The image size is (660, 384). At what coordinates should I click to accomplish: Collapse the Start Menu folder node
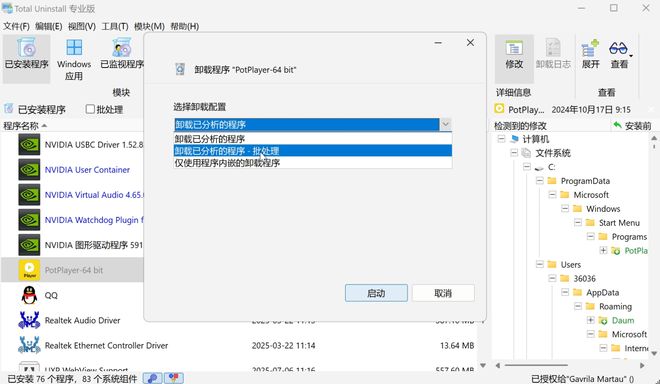(x=578, y=222)
